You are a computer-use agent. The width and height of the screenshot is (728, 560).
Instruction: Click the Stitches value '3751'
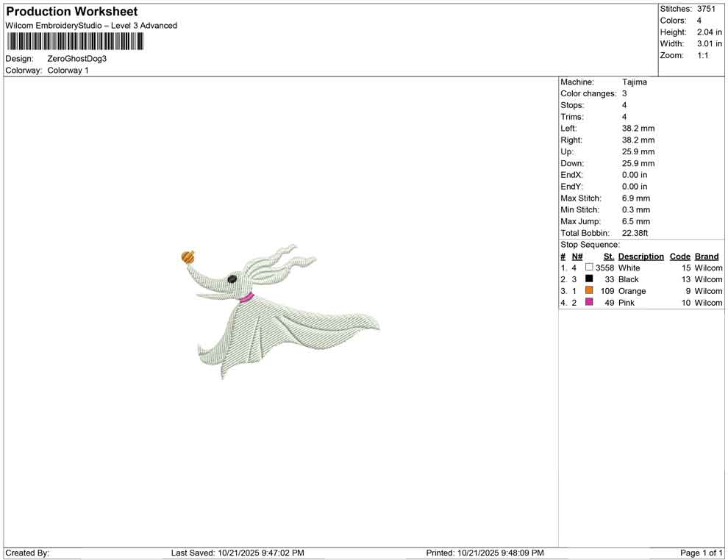tap(706, 9)
